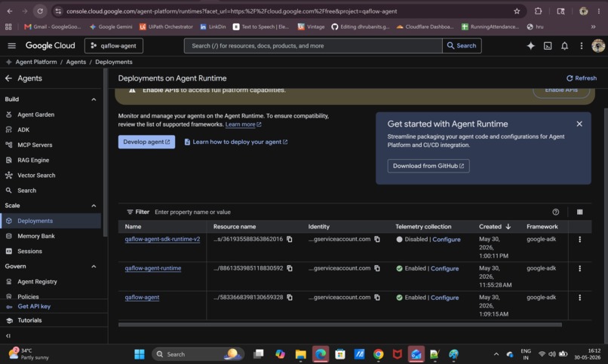Go back using the Agents arrow
This screenshot has height=364, width=608.
pos(8,78)
